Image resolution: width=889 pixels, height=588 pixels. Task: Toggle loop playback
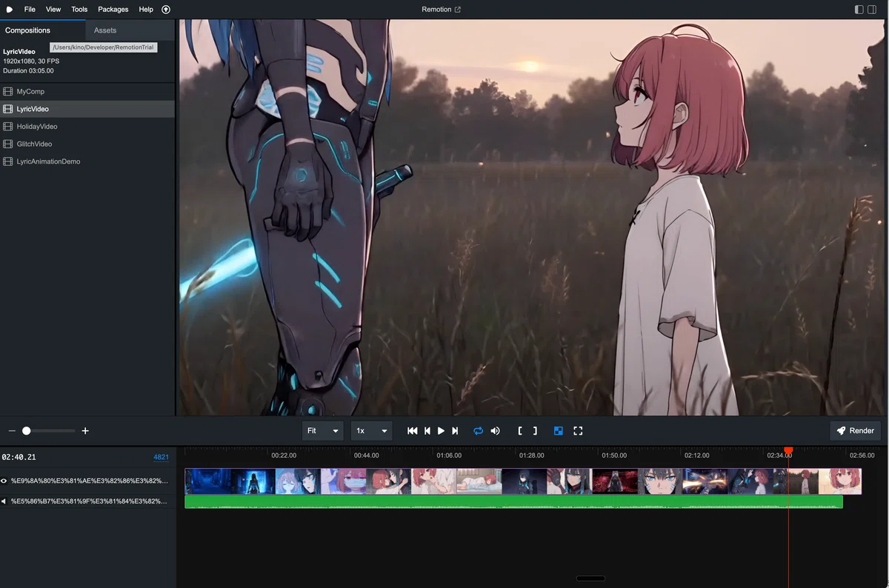479,431
